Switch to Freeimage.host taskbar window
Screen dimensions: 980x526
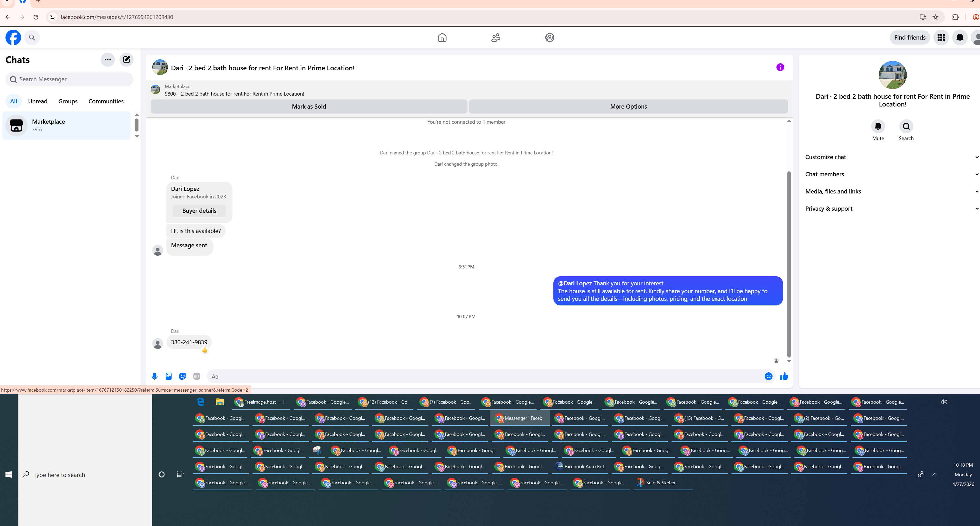[x=261, y=402]
